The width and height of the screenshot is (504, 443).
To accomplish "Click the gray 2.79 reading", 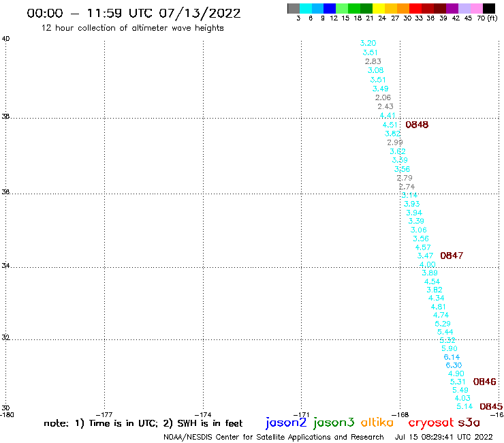I will pyautogui.click(x=405, y=178).
